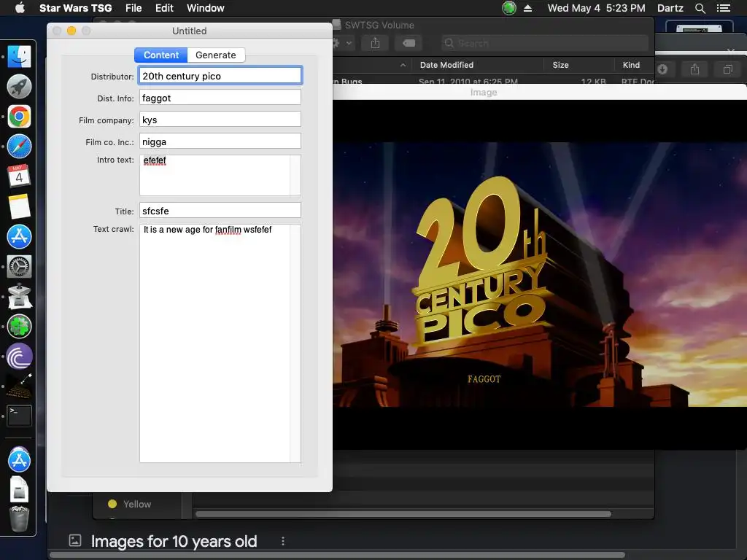The height and width of the screenshot is (560, 747).
Task: Click the Dartz user name in the menu bar
Action: pyautogui.click(x=670, y=8)
